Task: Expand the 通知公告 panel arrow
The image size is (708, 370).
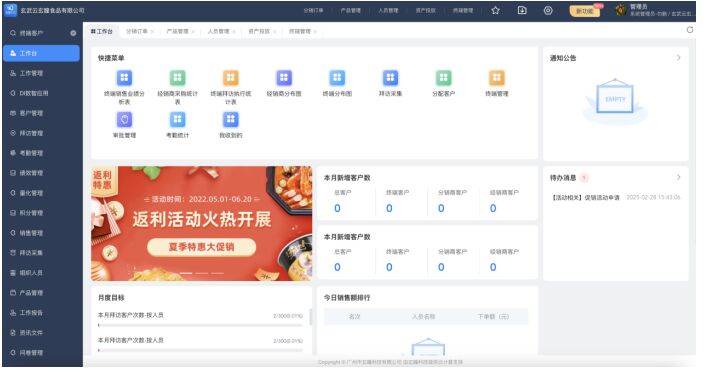Action: pyautogui.click(x=678, y=58)
